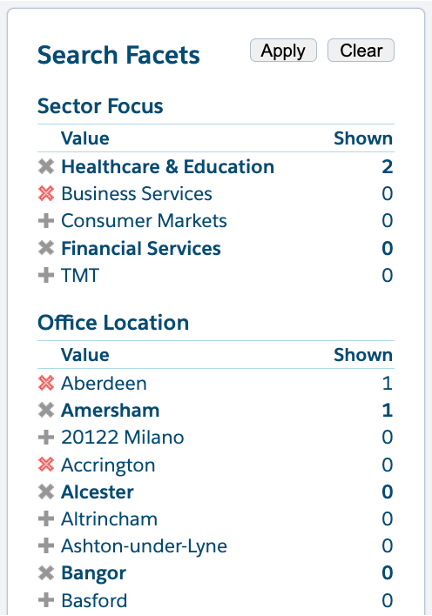The width and height of the screenshot is (432, 616).
Task: Toggle off the Alcester location filter
Action: point(46,492)
